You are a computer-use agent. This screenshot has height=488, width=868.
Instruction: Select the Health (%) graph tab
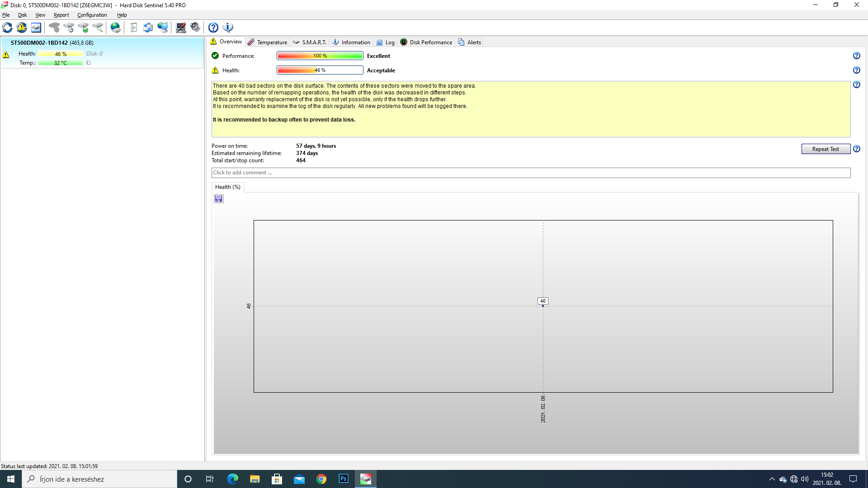(228, 187)
